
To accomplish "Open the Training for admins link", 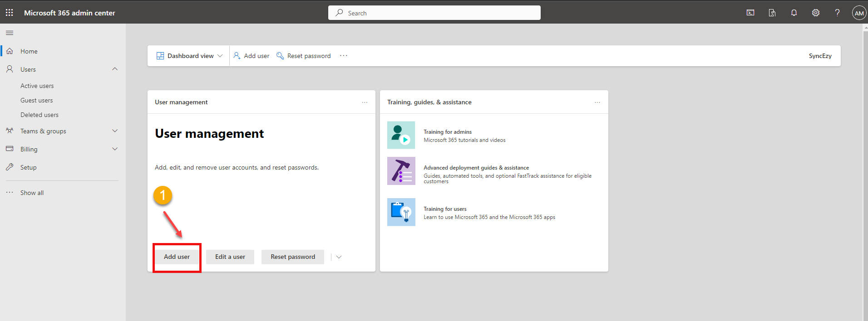I will [x=448, y=132].
